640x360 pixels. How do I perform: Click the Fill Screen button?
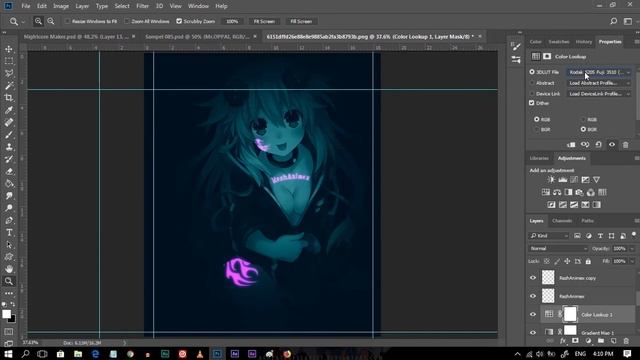tap(301, 21)
